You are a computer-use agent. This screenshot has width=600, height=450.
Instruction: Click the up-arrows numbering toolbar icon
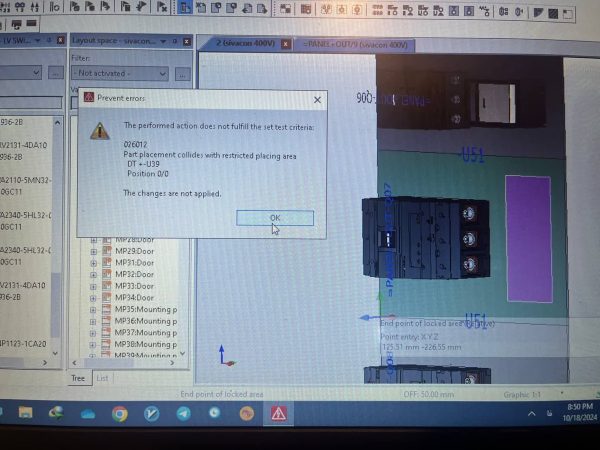34,7
